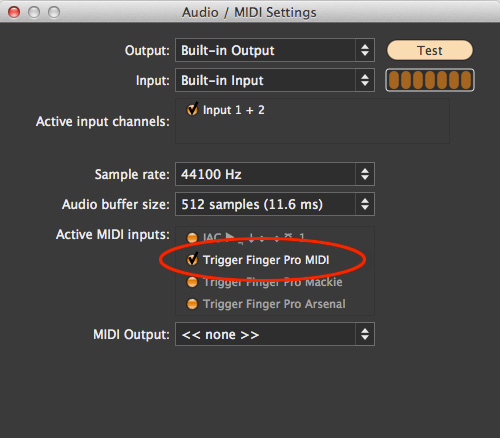Click the Input 1 + 2 label
500x438 pixels.
click(x=234, y=110)
